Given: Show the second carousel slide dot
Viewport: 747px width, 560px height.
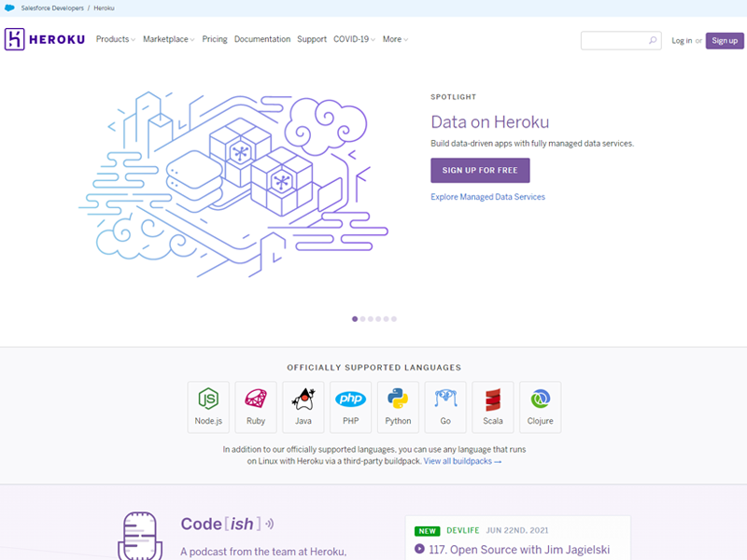Looking at the screenshot, I should tap(362, 319).
